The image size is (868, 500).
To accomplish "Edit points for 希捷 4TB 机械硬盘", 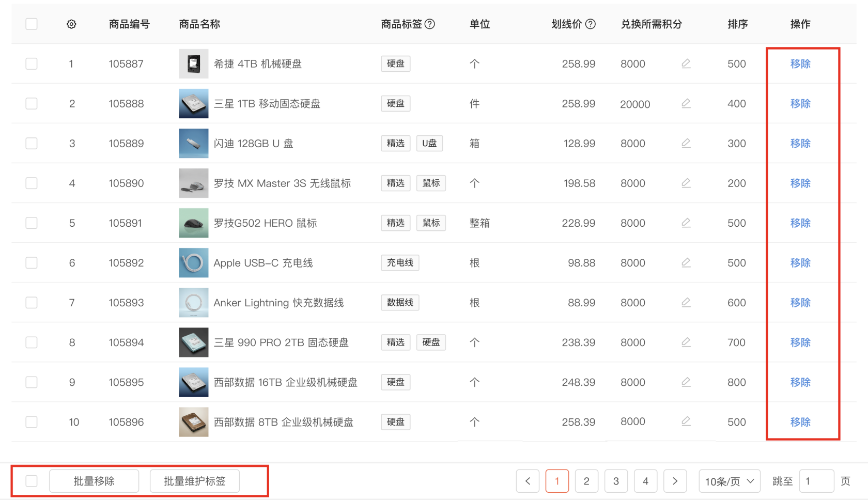I will [x=686, y=64].
